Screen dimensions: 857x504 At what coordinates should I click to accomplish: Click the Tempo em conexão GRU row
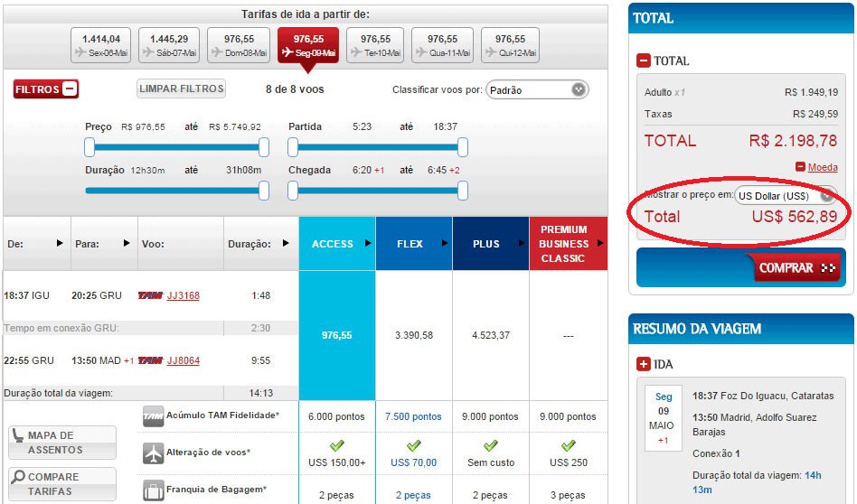point(151,328)
